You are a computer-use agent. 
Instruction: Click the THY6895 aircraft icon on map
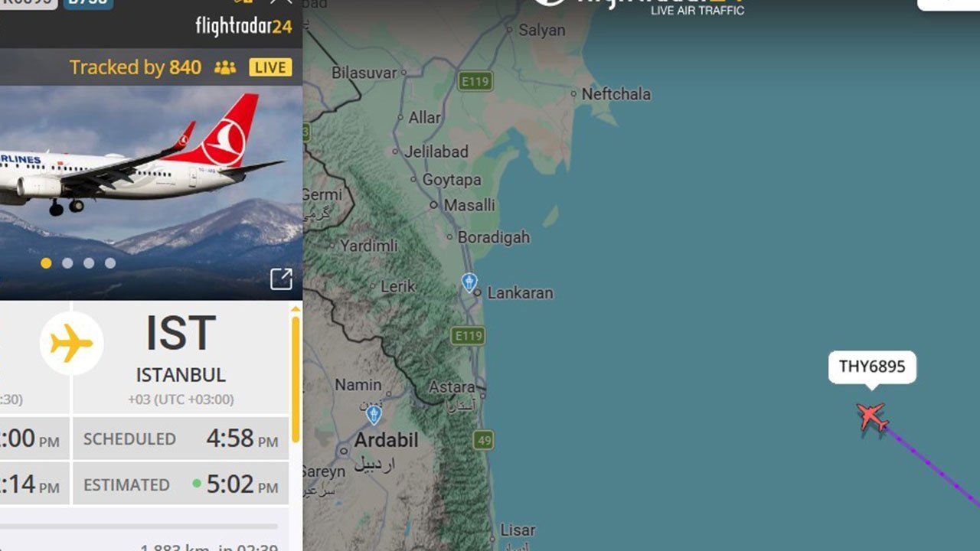(871, 418)
